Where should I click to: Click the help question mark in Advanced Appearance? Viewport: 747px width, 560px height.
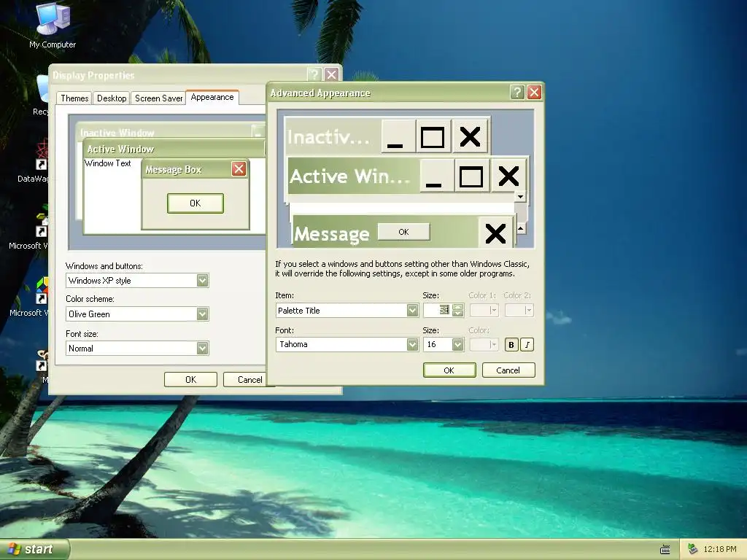click(517, 93)
